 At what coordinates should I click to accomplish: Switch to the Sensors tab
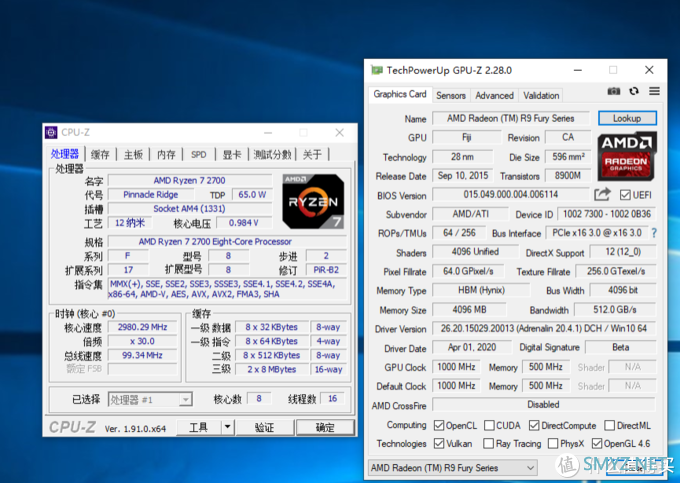pyautogui.click(x=451, y=95)
